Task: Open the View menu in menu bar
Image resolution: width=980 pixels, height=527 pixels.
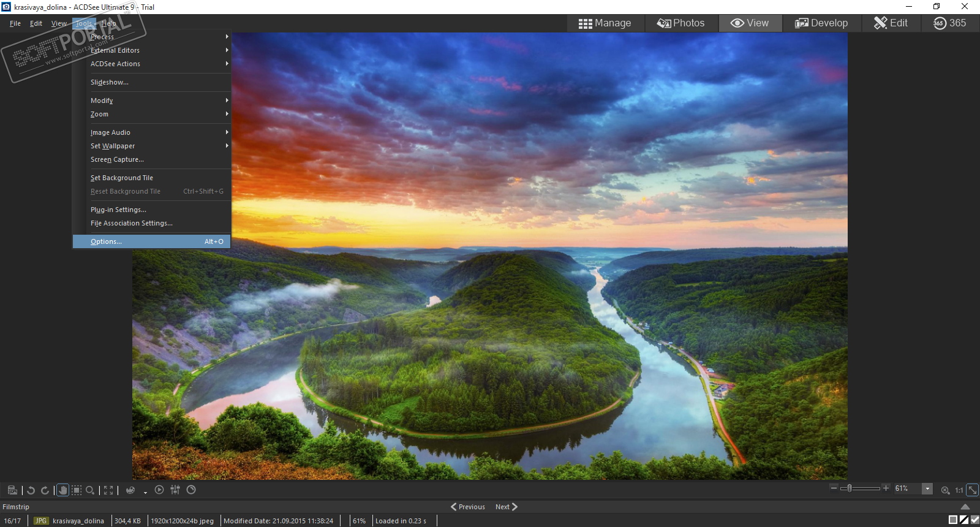Action: coord(59,23)
